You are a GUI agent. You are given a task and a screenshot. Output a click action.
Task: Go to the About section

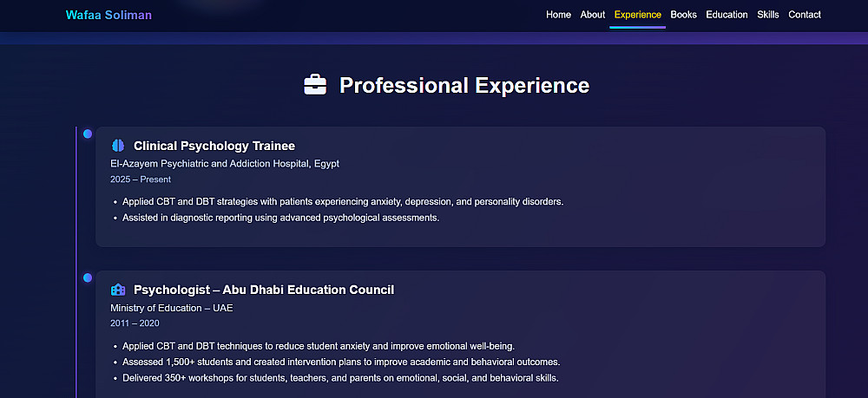pyautogui.click(x=593, y=15)
